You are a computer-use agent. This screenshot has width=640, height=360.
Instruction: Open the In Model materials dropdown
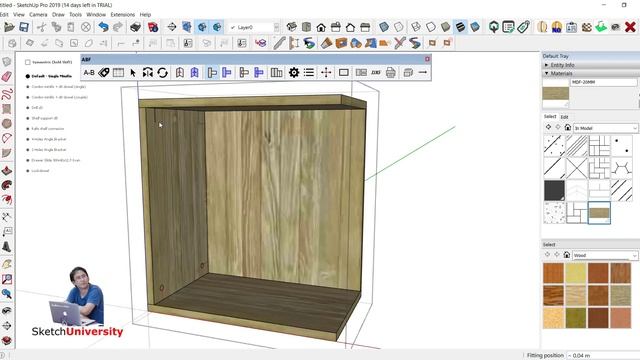605,128
